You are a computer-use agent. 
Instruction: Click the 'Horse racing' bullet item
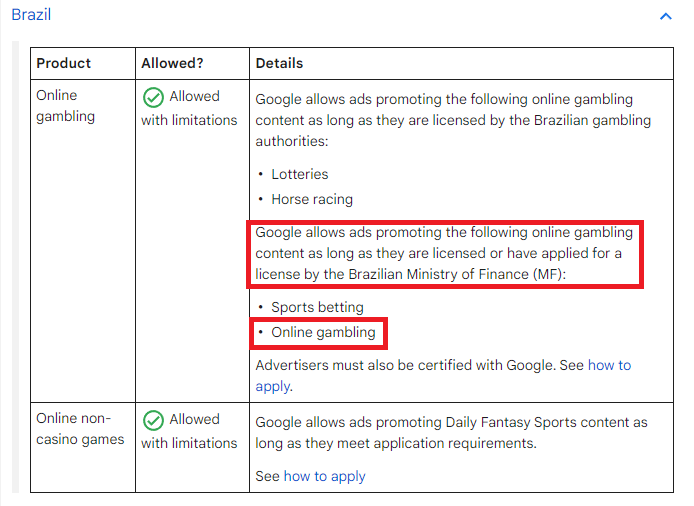coord(312,199)
